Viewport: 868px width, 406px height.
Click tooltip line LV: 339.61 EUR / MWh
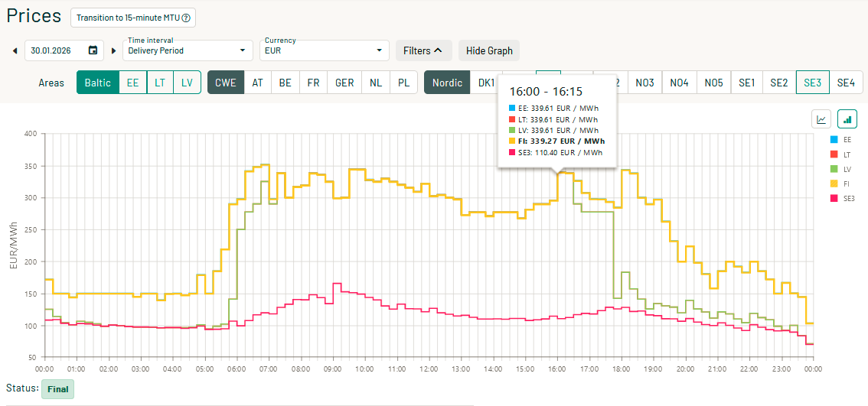[553, 130]
